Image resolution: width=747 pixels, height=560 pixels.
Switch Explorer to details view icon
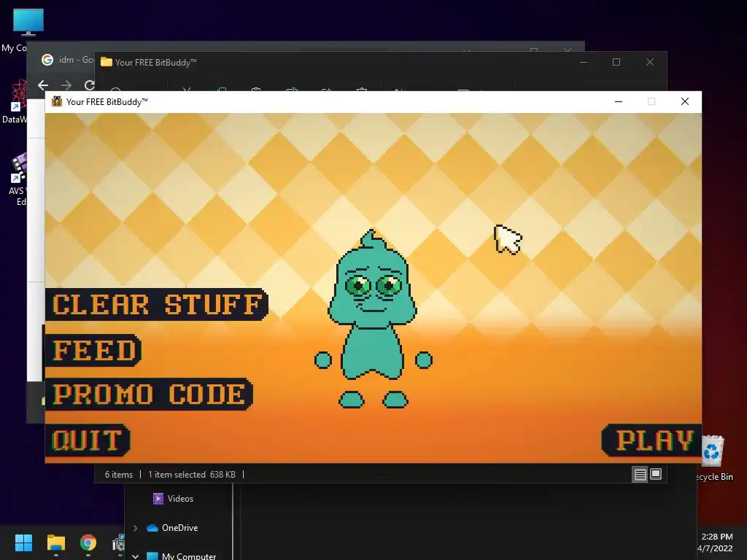(x=640, y=474)
